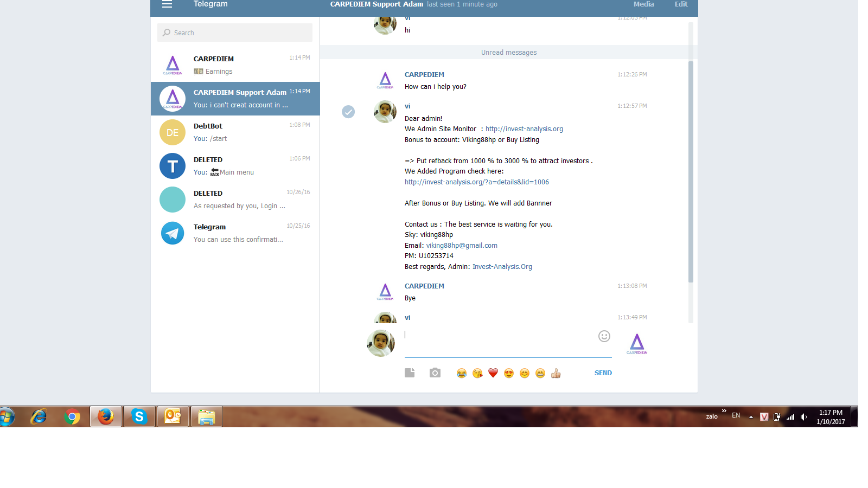Click the 'Unread messages' divider label
Image resolution: width=868 pixels, height=488 pixels.
click(x=509, y=53)
